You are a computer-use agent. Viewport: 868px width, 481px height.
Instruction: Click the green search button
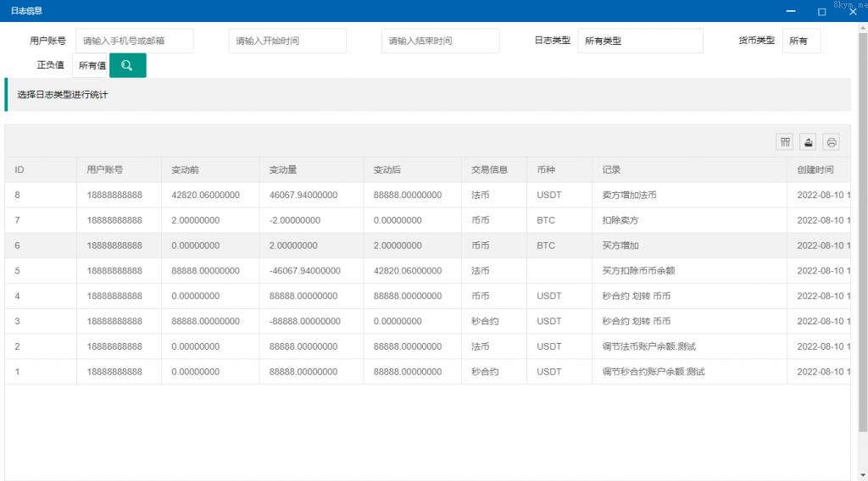pyautogui.click(x=127, y=65)
